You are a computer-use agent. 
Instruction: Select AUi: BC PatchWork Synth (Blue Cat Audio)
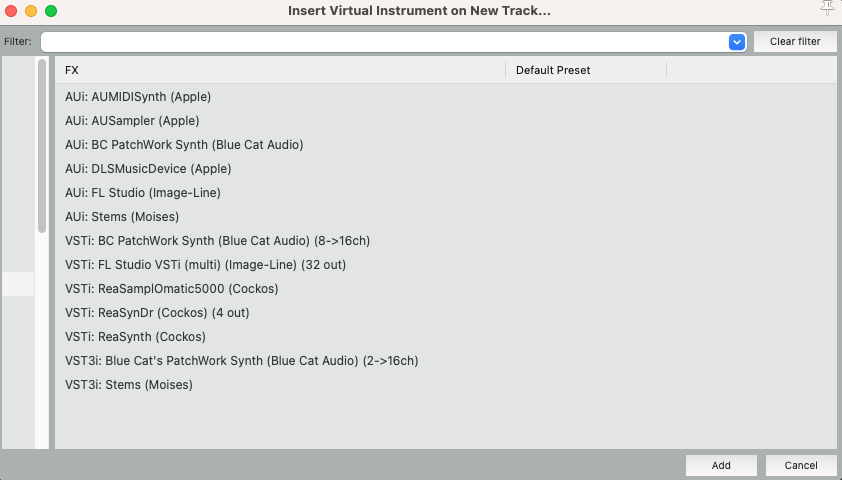(x=445, y=144)
